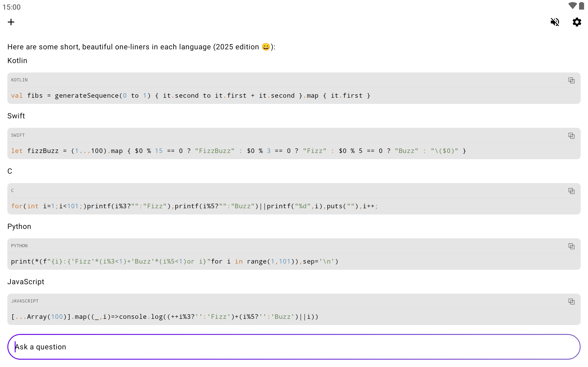Toggle the muted speaker icon
Screen dimensions: 588x367
coord(555,22)
